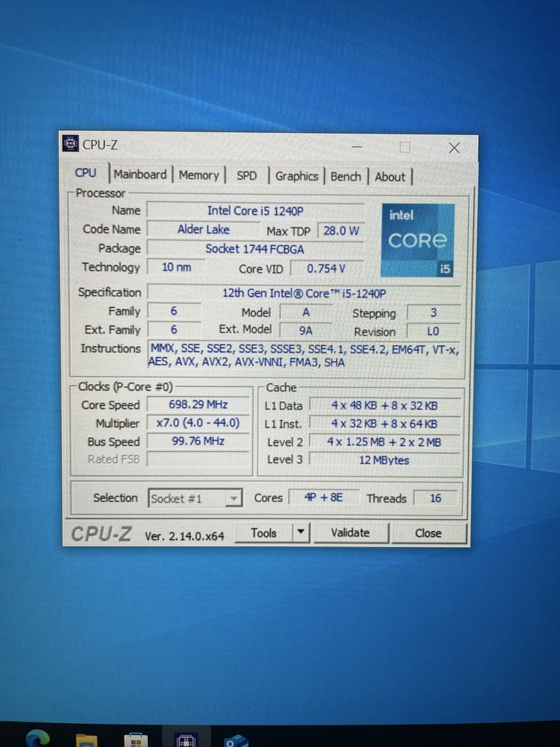560x747 pixels.
Task: Open the Graphics tab
Action: 296,176
